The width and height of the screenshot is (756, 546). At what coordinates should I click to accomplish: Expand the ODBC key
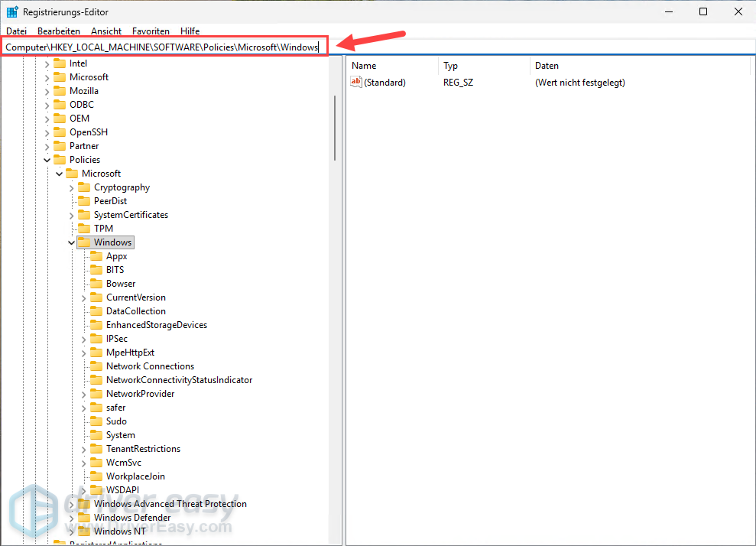coord(47,105)
